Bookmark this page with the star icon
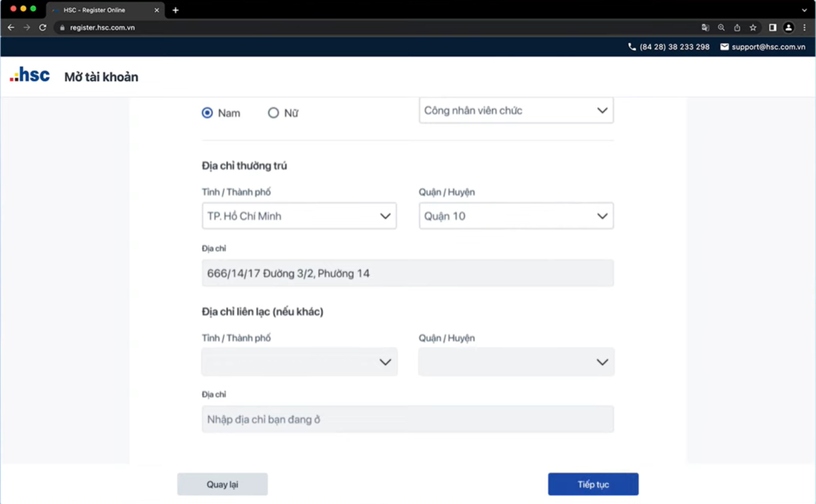The image size is (816, 504). [753, 28]
